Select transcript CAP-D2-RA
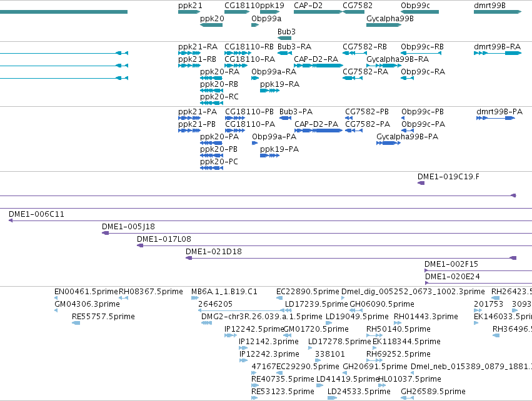The width and height of the screenshot is (532, 401). pos(316,59)
